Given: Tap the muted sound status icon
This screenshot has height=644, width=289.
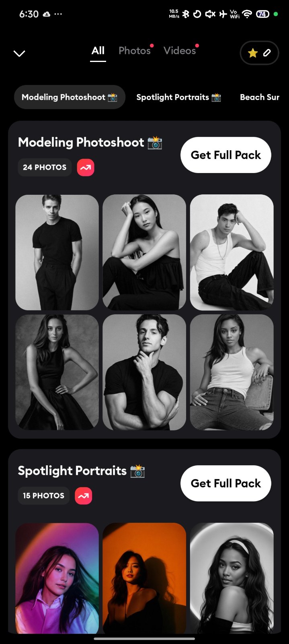Looking at the screenshot, I should [210, 14].
